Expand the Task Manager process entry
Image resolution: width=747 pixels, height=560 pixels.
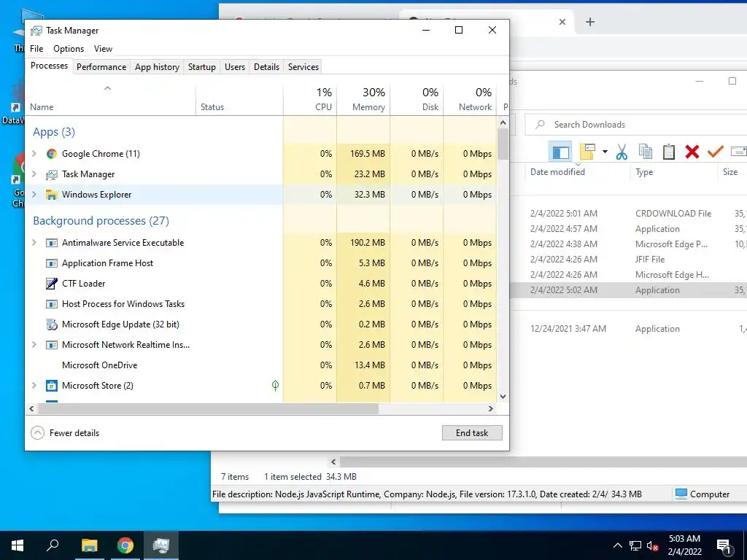coord(34,174)
